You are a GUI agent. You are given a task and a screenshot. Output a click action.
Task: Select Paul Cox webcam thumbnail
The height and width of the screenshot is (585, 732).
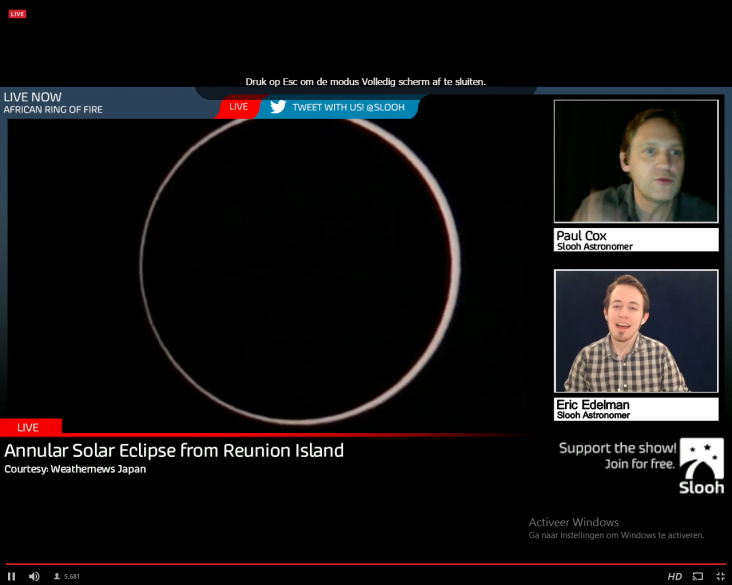pos(636,161)
